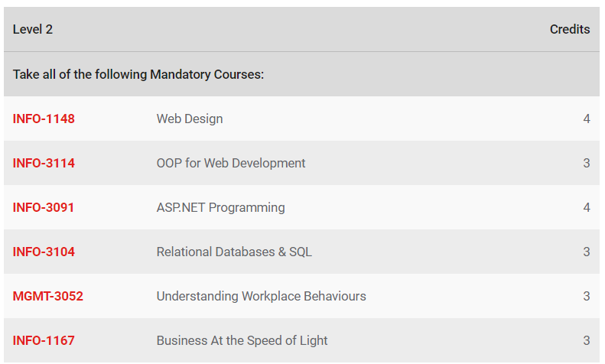Image resolution: width=605 pixels, height=364 pixels.
Task: Click the ASP.NET Programming course title
Action: tap(220, 207)
